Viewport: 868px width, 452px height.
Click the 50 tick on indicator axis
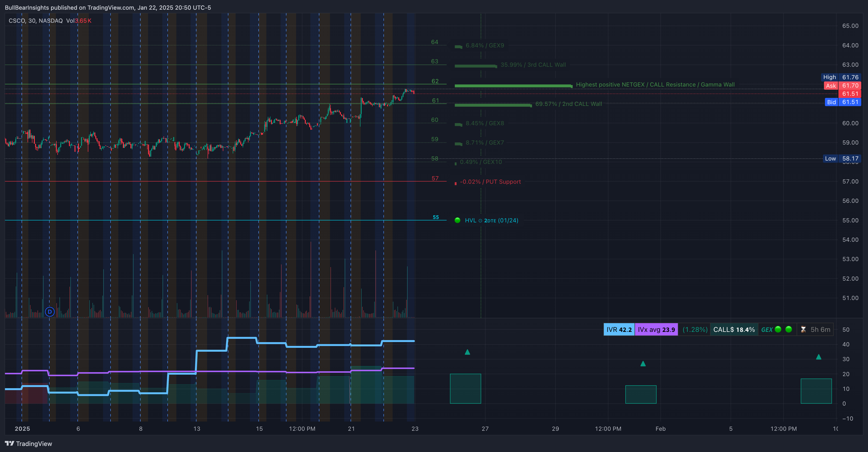(x=846, y=329)
